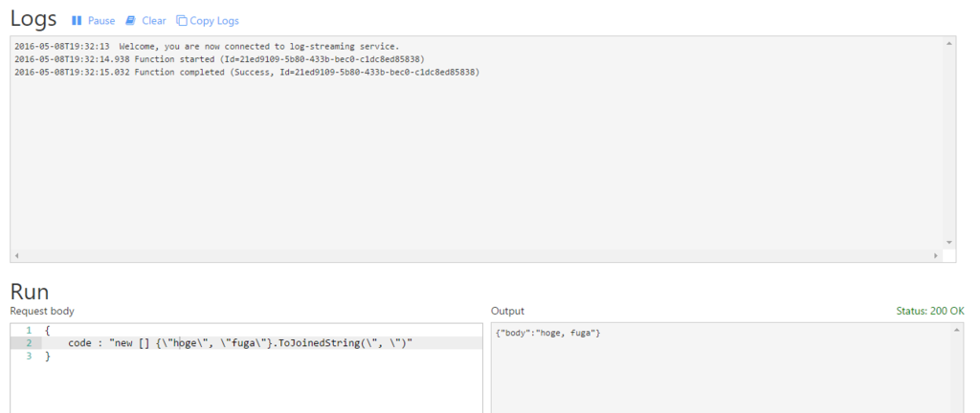The width and height of the screenshot is (980, 413).
Task: Click the Function completed Success log entry
Action: [x=247, y=73]
